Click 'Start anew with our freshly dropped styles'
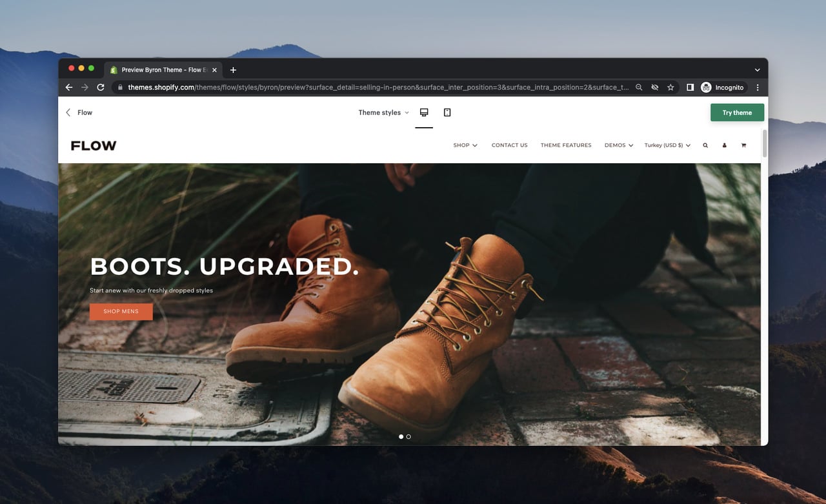Image resolution: width=826 pixels, height=504 pixels. (x=151, y=290)
